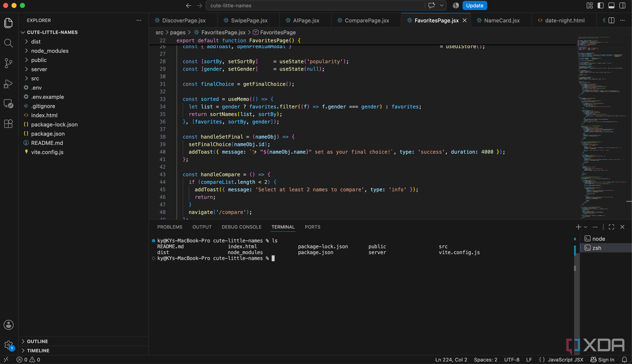
Task: Go forward with the right arrow
Action: (199, 5)
